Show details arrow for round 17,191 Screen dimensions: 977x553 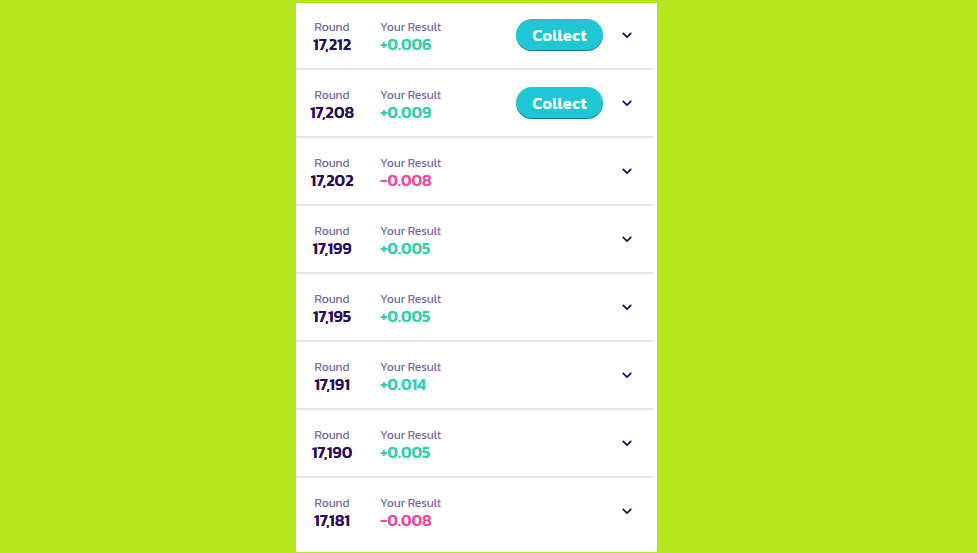click(x=627, y=375)
